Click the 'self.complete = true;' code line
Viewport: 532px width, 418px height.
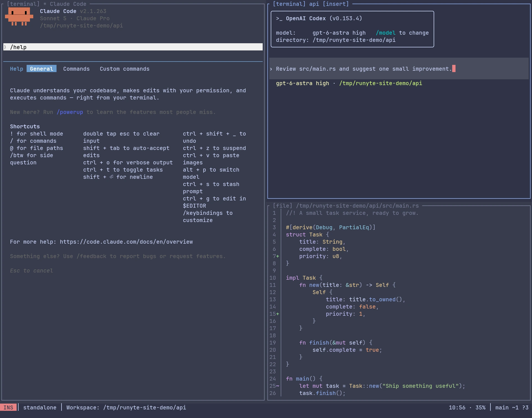[x=347, y=350]
